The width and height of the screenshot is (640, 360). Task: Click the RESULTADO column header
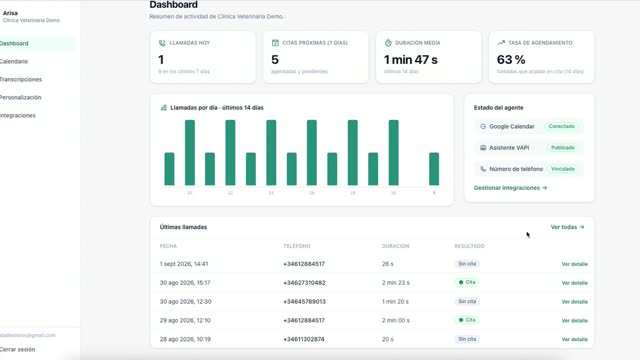(469, 246)
